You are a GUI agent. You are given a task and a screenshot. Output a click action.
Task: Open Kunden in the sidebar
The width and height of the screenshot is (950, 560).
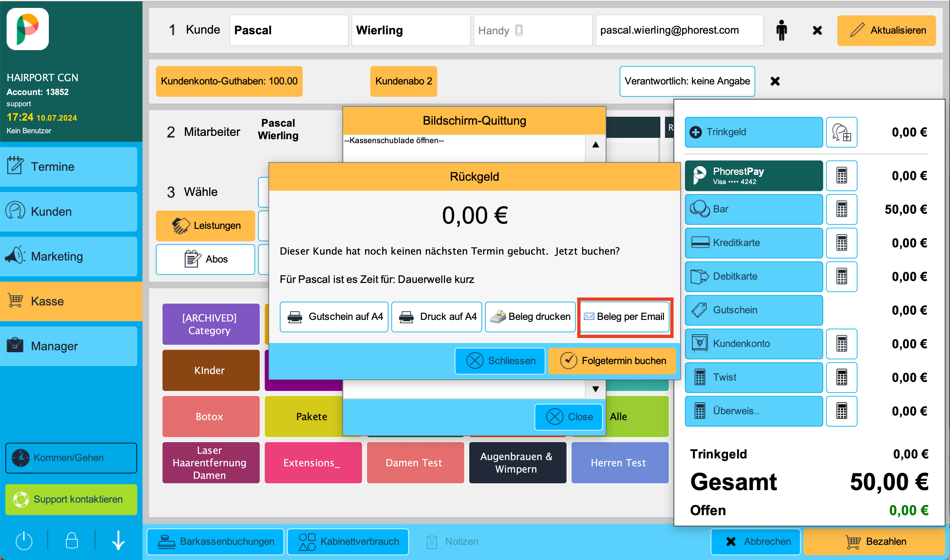click(x=69, y=211)
